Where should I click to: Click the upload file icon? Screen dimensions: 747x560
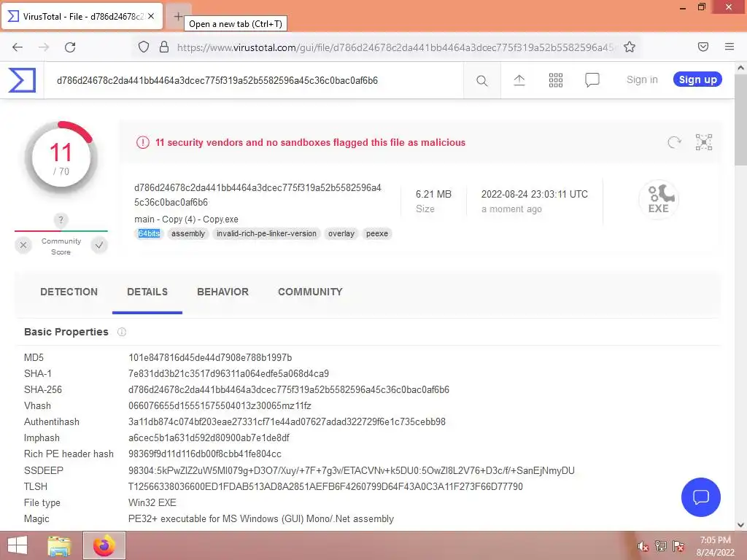pyautogui.click(x=519, y=80)
